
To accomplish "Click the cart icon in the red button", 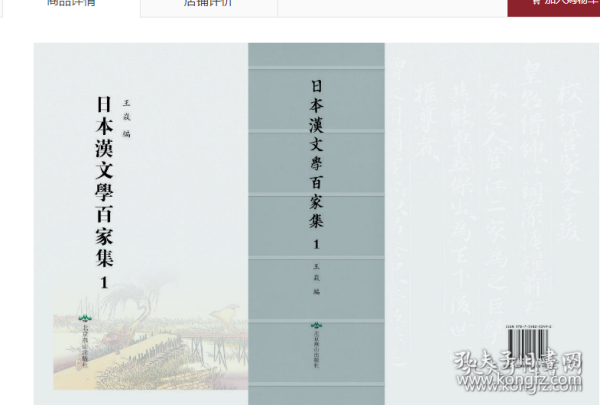I will [x=537, y=4].
